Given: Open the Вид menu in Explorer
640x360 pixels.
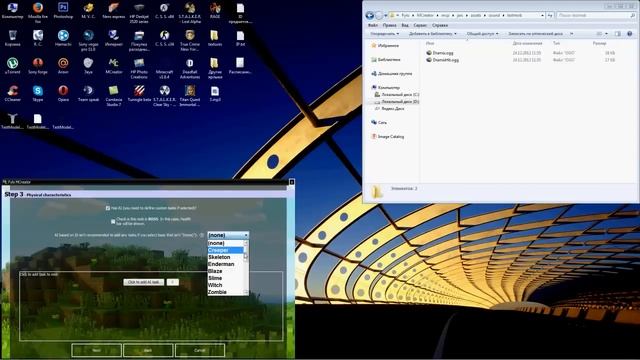Looking at the screenshot, I should tap(404, 25).
